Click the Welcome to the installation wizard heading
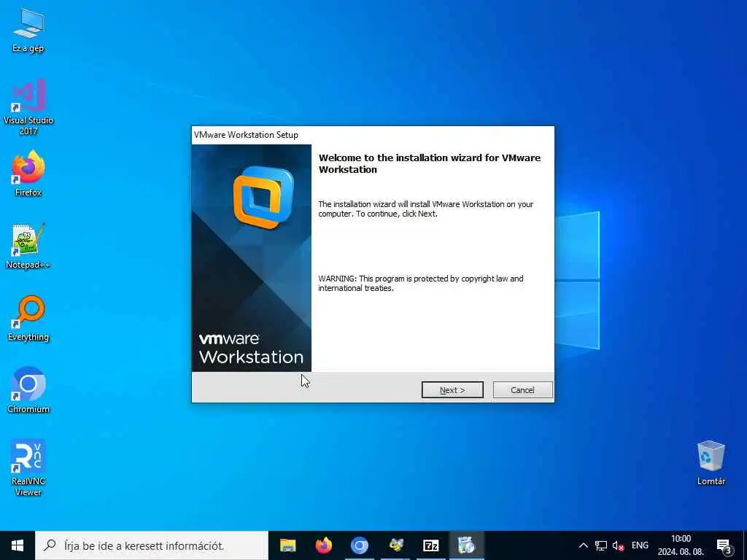This screenshot has height=560, width=747. tap(430, 163)
